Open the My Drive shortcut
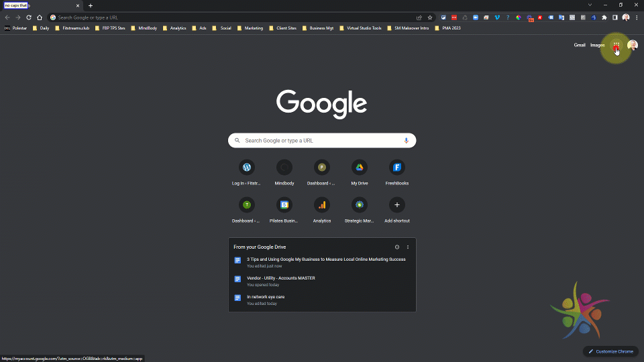The image size is (644, 362). click(360, 172)
